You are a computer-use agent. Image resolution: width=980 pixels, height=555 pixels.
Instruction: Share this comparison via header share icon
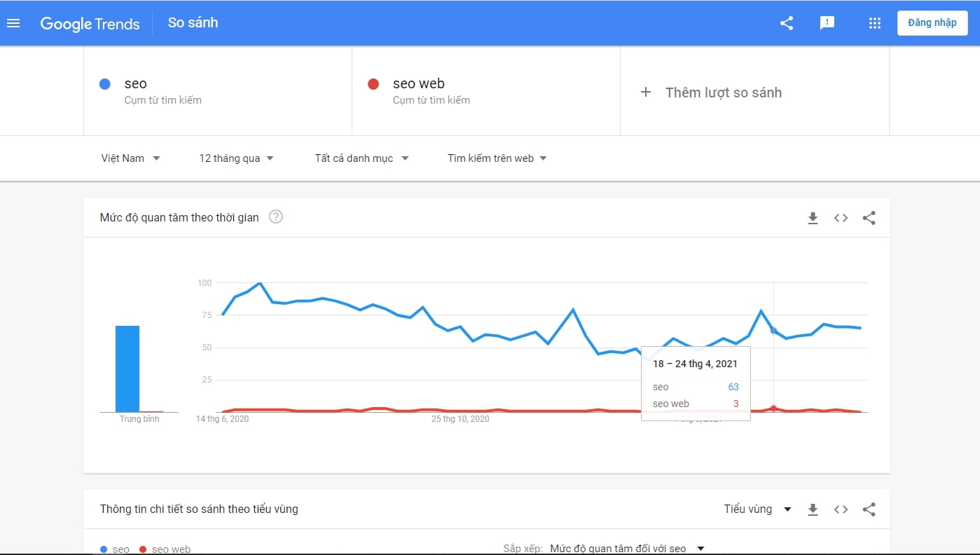pos(787,23)
